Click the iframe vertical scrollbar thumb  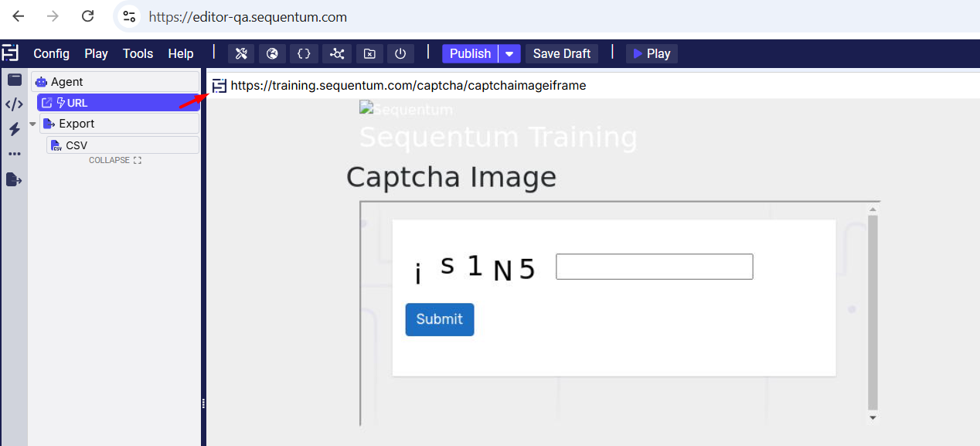pos(873,312)
